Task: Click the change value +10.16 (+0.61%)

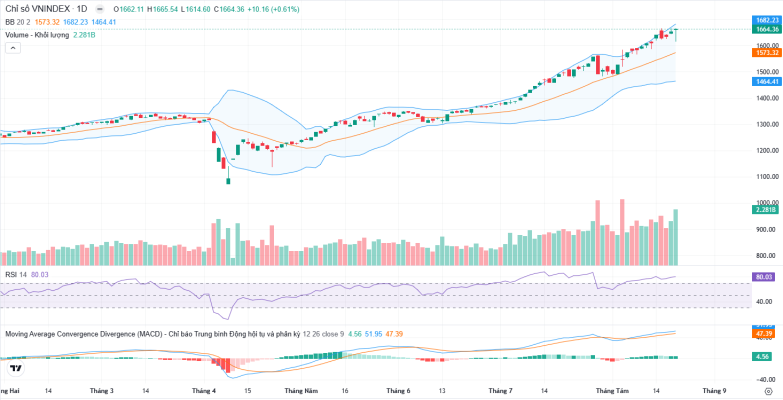Action: 273,9
